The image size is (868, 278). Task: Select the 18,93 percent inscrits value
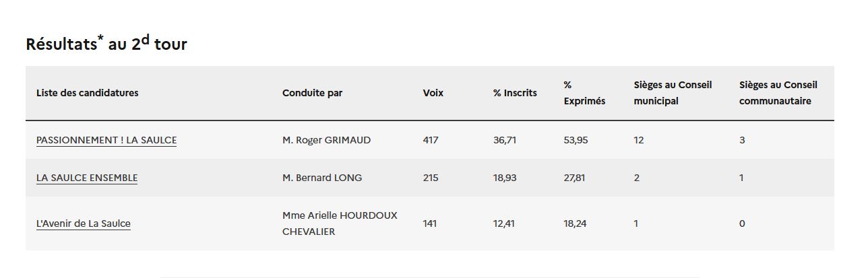pyautogui.click(x=505, y=178)
